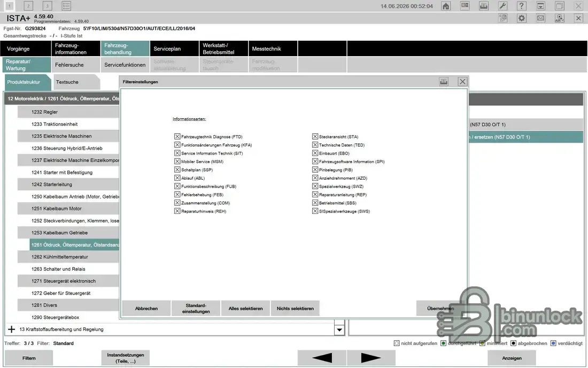Print the Filtereinstellungen dialog via printer icon
Screen dimensions: 588x368
[444, 82]
